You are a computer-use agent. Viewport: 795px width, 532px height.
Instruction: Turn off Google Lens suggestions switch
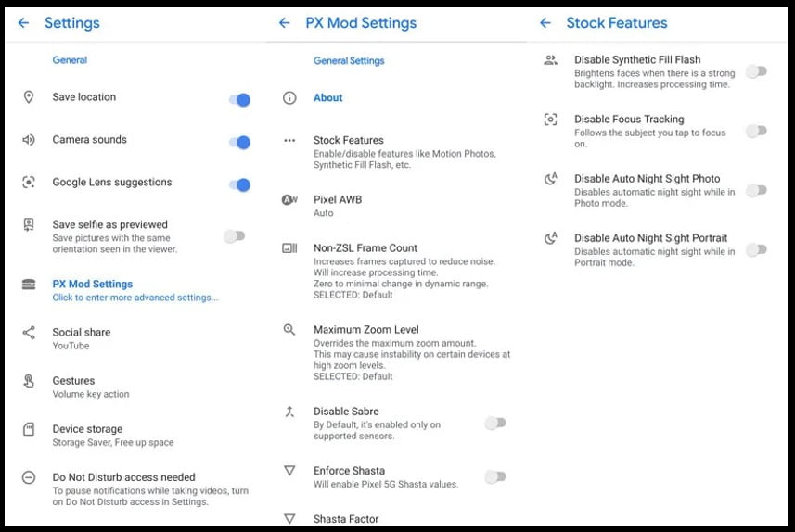pyautogui.click(x=240, y=185)
